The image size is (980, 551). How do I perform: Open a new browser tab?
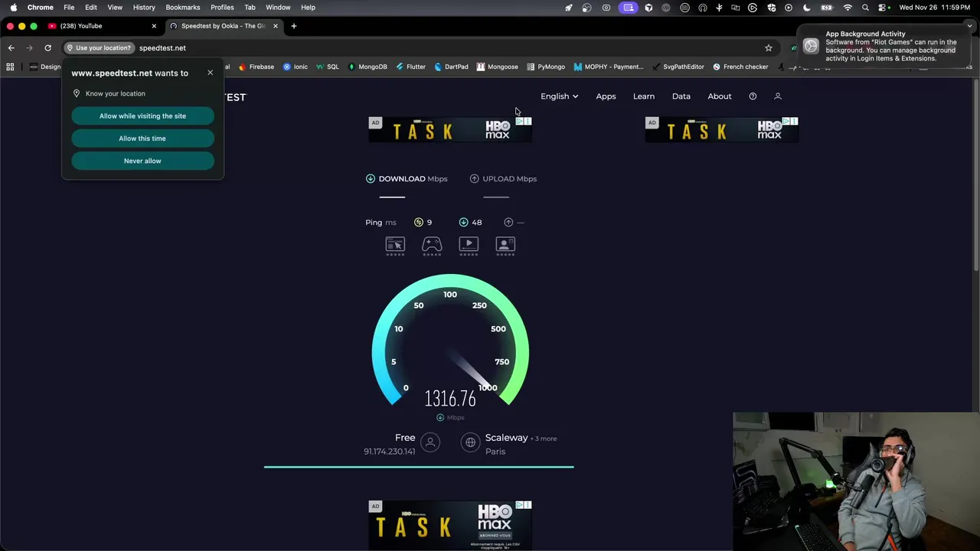[293, 26]
